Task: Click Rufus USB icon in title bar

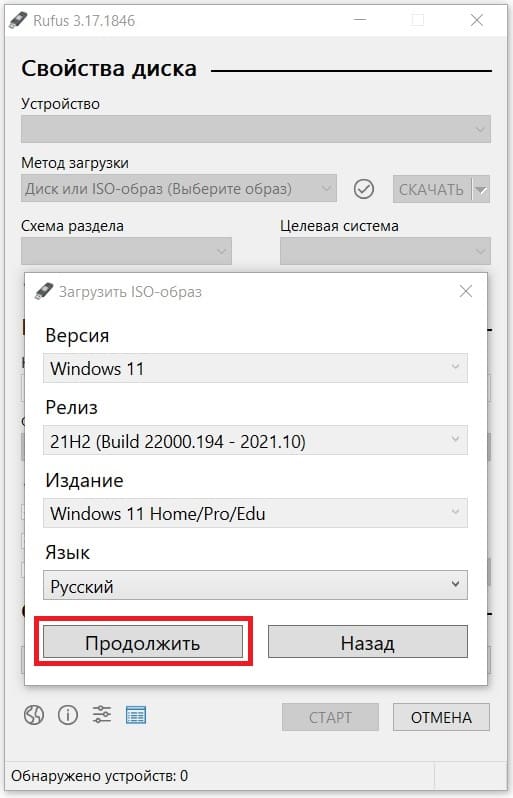Action: pyautogui.click(x=18, y=20)
